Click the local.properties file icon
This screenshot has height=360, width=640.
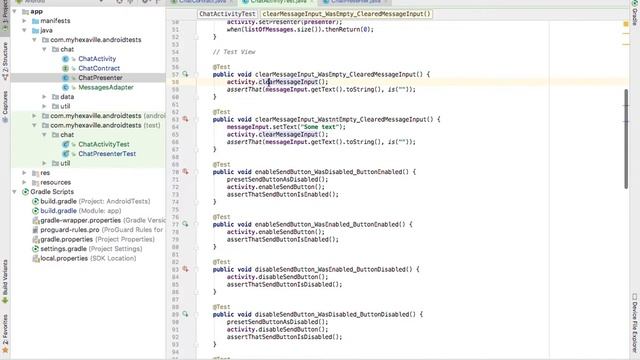pyautogui.click(x=36, y=258)
